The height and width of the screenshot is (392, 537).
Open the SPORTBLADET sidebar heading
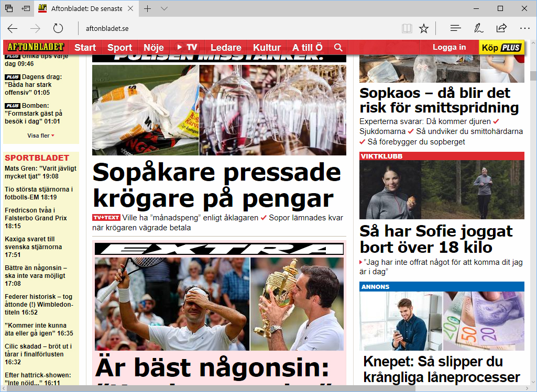point(37,158)
